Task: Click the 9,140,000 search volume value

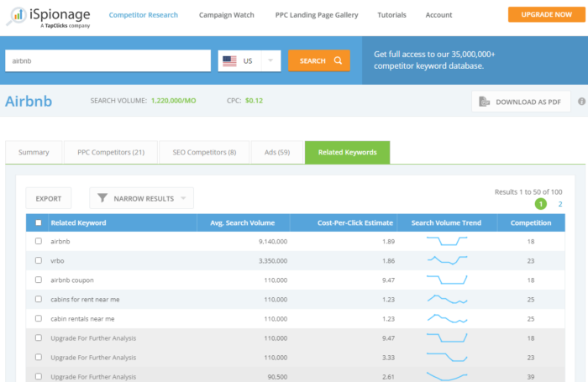Action: 273,242
